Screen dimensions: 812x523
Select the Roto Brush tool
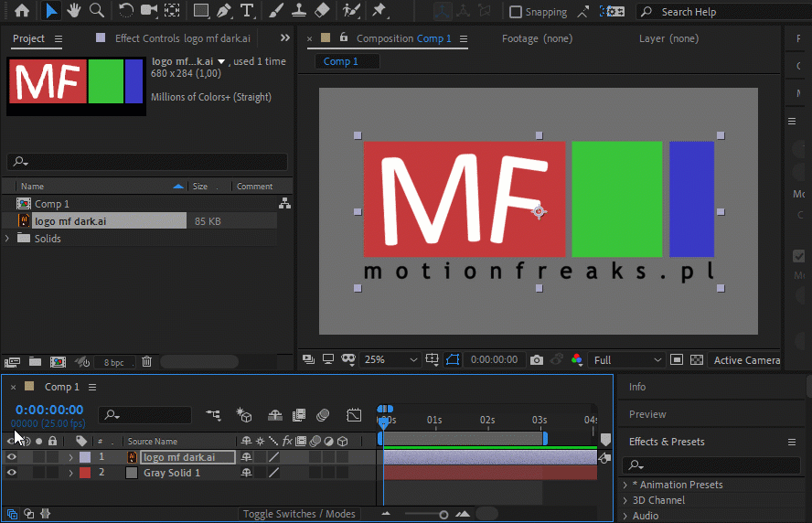click(351, 10)
